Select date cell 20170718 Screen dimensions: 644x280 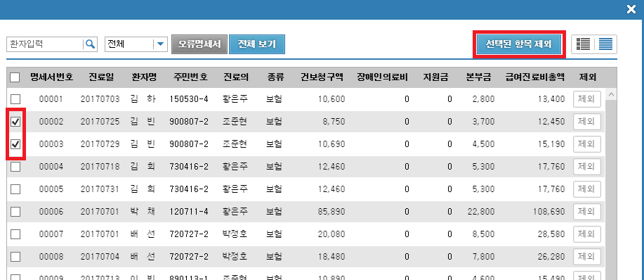(x=100, y=167)
